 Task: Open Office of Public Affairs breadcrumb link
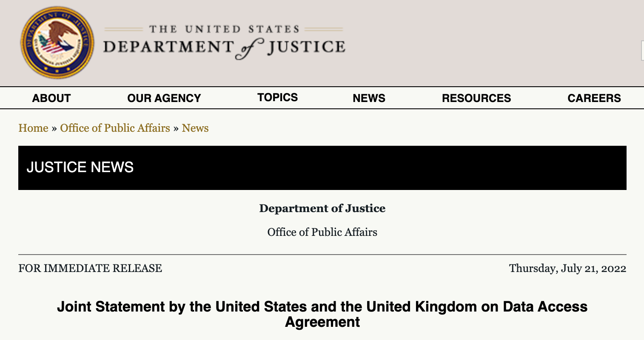[x=115, y=128]
